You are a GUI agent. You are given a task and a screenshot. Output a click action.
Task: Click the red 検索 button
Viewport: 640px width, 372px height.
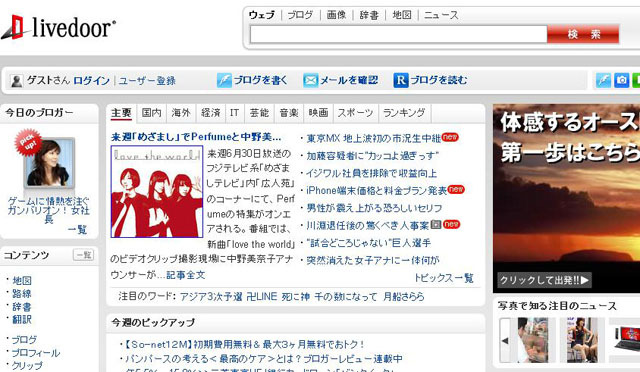coord(583,34)
